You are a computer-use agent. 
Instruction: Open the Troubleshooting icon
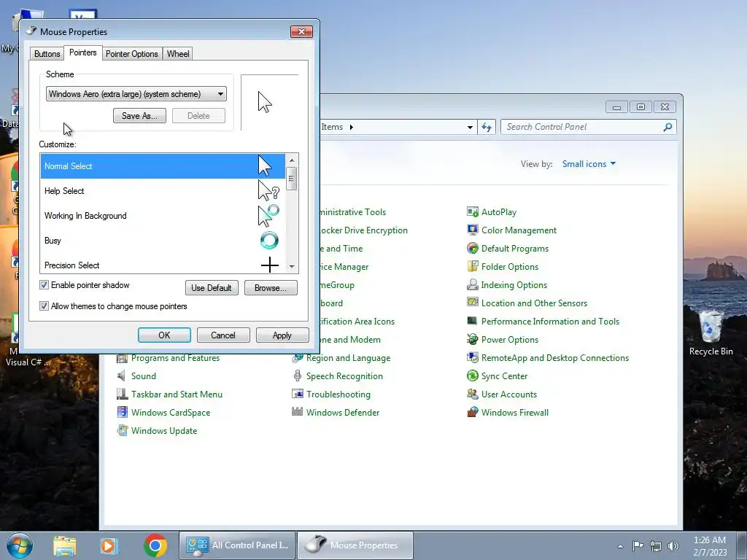coord(298,394)
